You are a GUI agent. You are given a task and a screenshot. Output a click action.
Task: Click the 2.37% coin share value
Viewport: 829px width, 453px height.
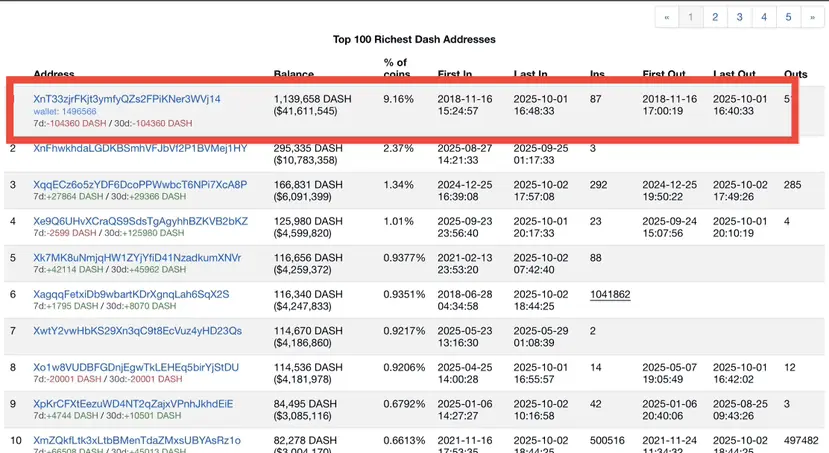[398, 148]
